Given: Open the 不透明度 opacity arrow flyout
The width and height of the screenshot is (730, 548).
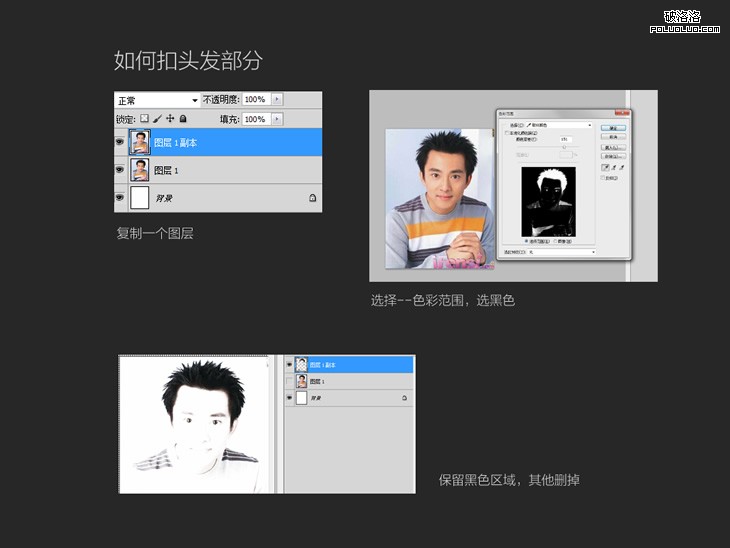Looking at the screenshot, I should (277, 100).
